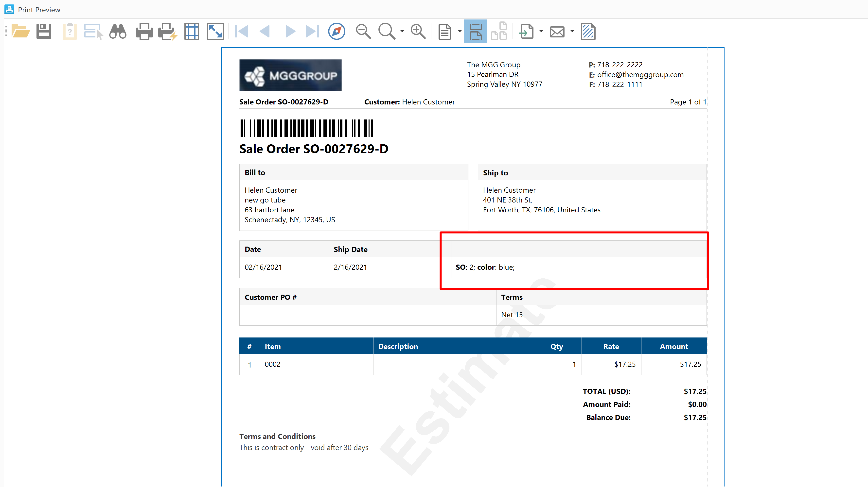Viewport: 868px width, 487px height.
Task: Click the Print icon
Action: coord(144,32)
